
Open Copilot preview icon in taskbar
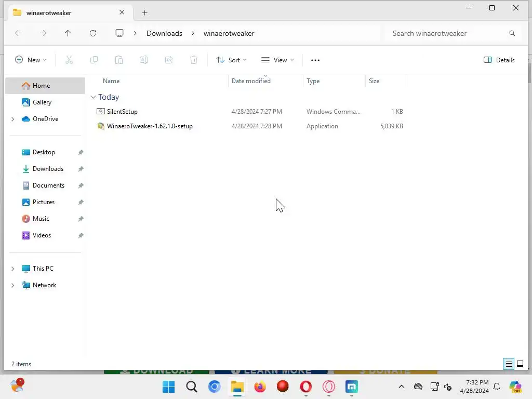[515, 387]
